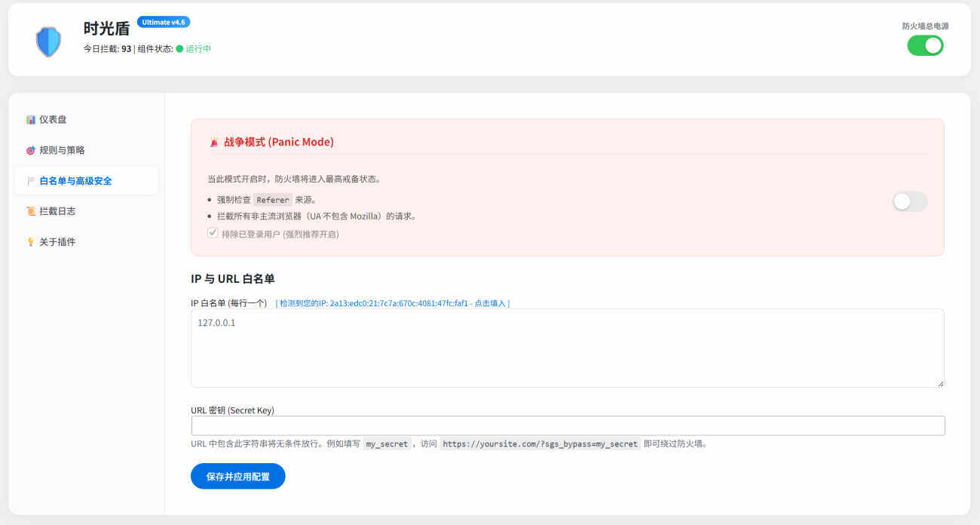Click the red siren icon in 战争模式 header
Viewport: 980px width, 525px height.
[x=214, y=142]
